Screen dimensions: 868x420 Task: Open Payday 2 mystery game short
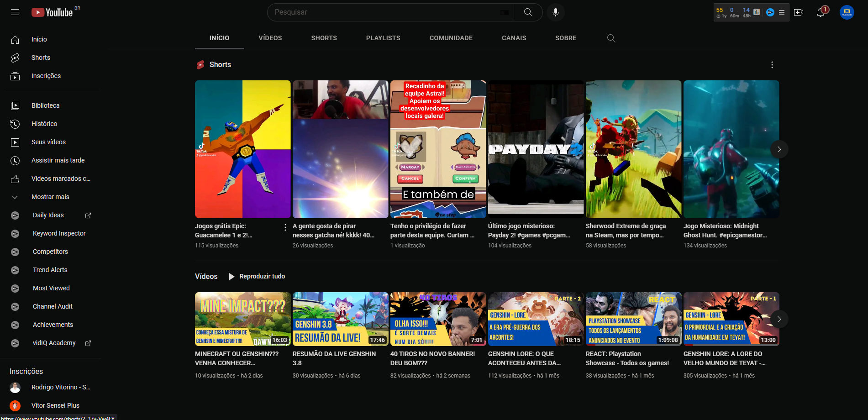click(536, 149)
